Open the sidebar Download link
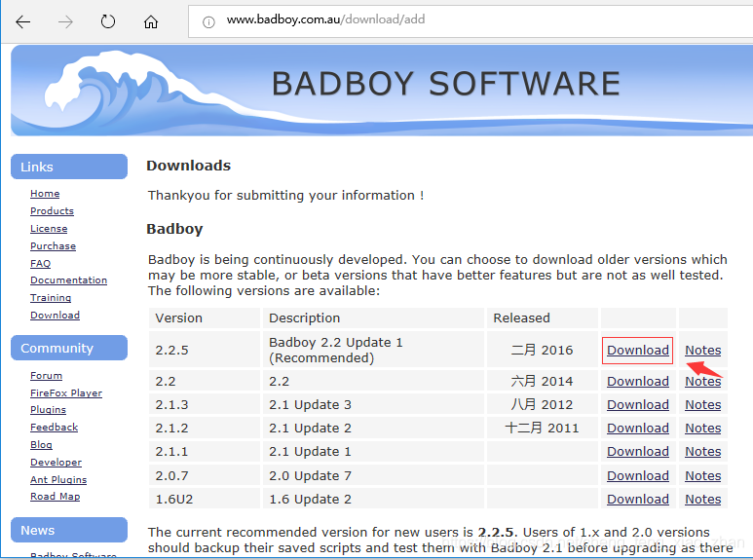Viewport: 753px width, 560px height. pyautogui.click(x=55, y=315)
